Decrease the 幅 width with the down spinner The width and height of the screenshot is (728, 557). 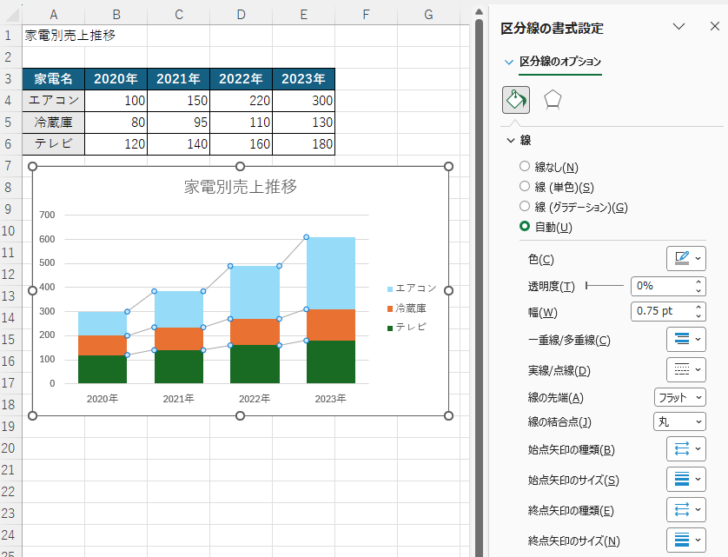pos(699,316)
